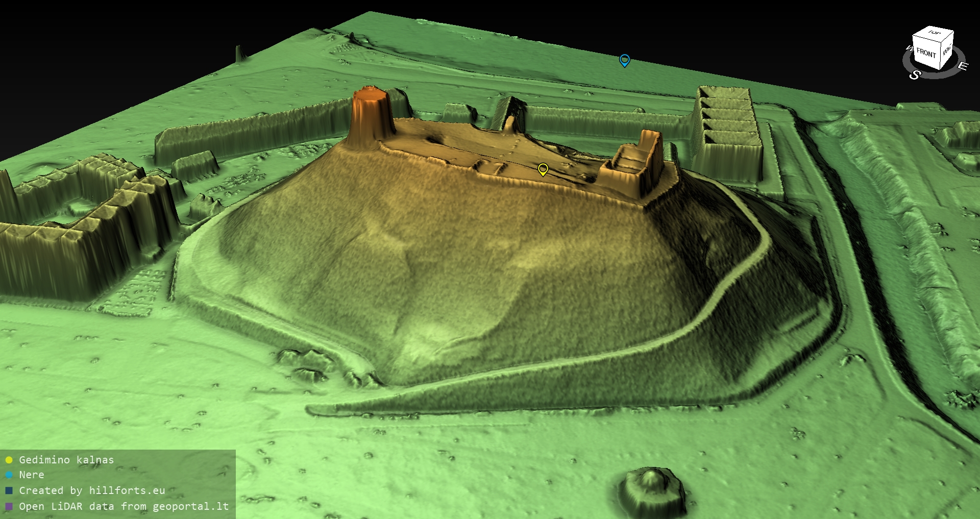Select the Gedimino kalnas legend label

[66, 460]
